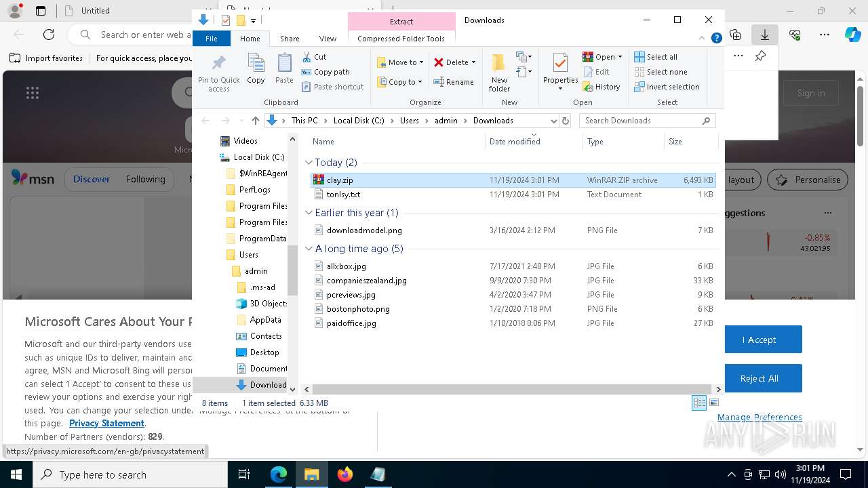868x488 pixels.
Task: Select paidoffice.jpg file
Action: coord(513,323)
